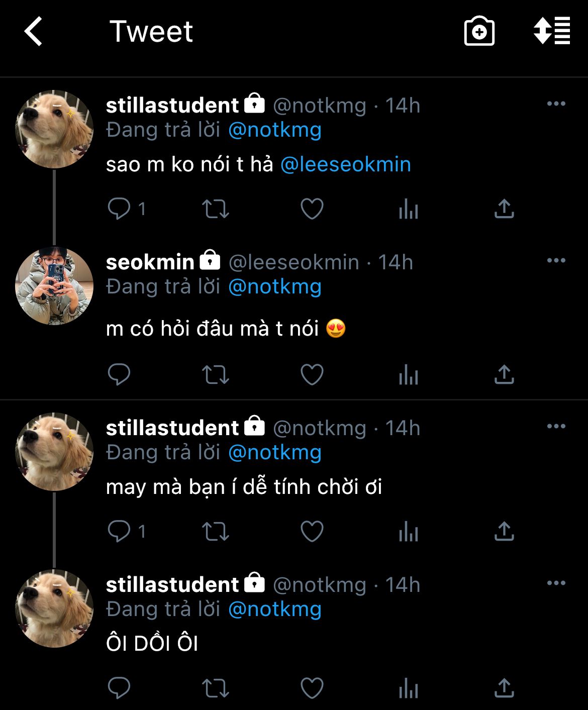Screen dimensions: 588x710
Task: Like the "sao m ko nói t hả" tweet
Action: (x=312, y=209)
